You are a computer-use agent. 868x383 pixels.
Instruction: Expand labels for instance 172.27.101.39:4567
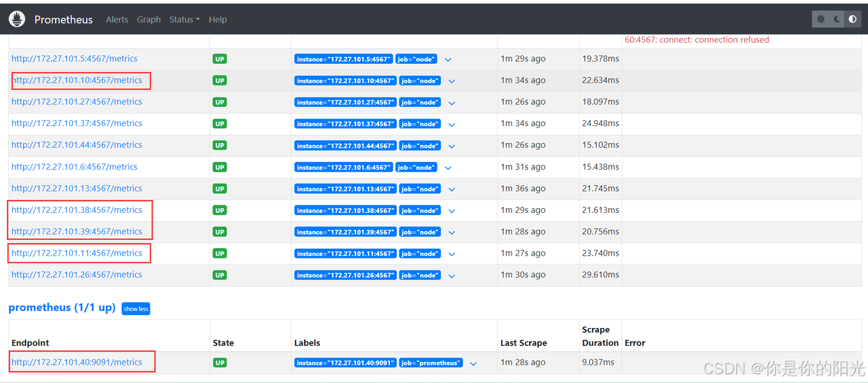452,233
